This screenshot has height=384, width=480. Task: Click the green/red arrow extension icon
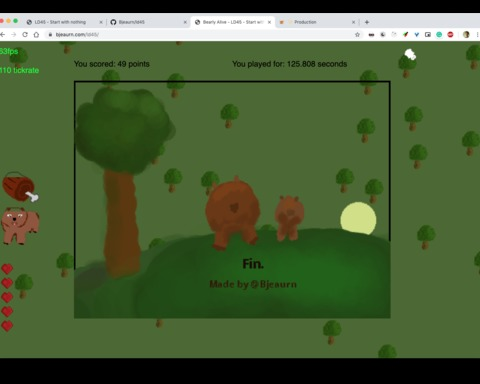pos(405,34)
